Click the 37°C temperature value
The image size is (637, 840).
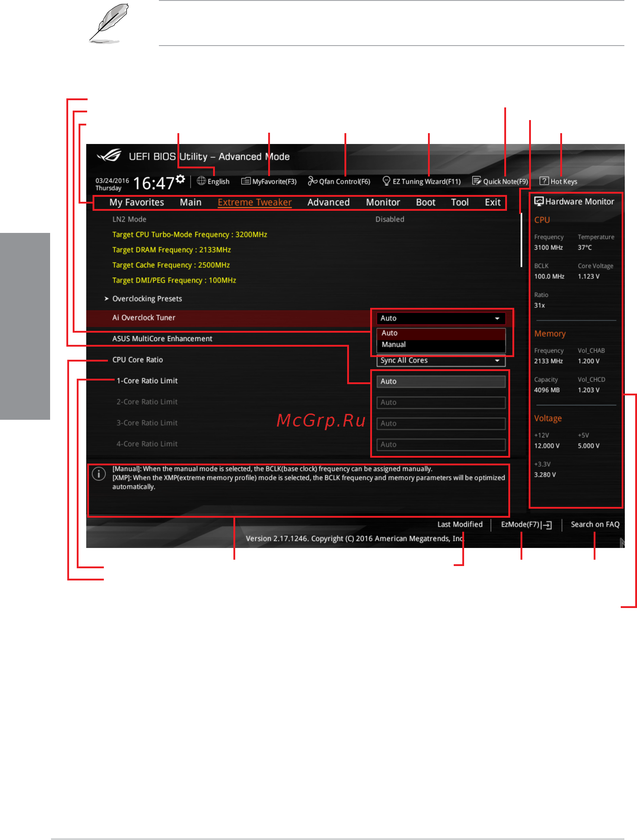(x=585, y=248)
